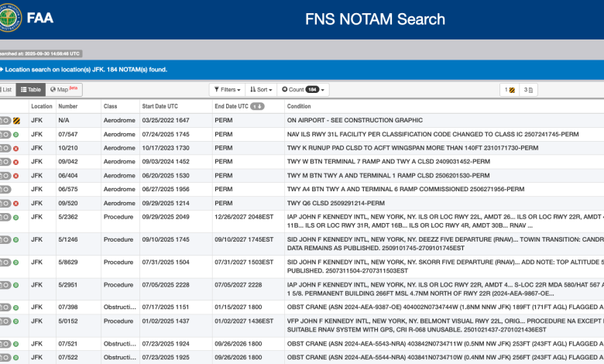Click the condition text ON AIRPORT - SEE CONSTRUCTION GRAPHIC
This screenshot has width=604, height=364.
click(355, 120)
